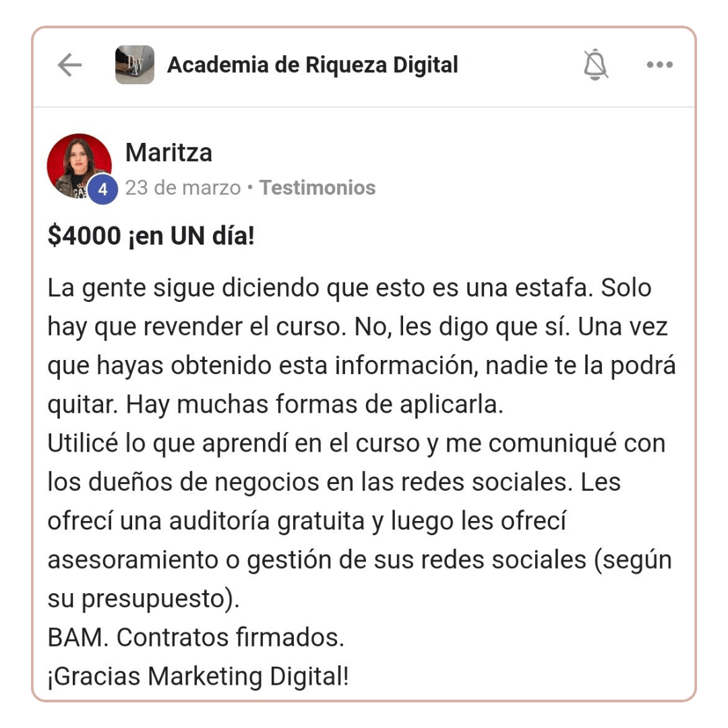Click the blue level 4 badge

[x=102, y=189]
